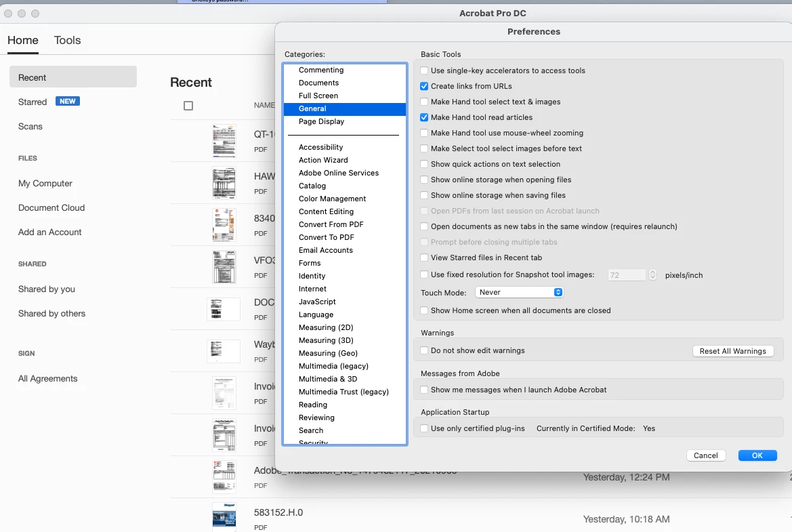Enable Show online storage when opening files
Image resolution: width=792 pixels, height=532 pixels.
(424, 180)
